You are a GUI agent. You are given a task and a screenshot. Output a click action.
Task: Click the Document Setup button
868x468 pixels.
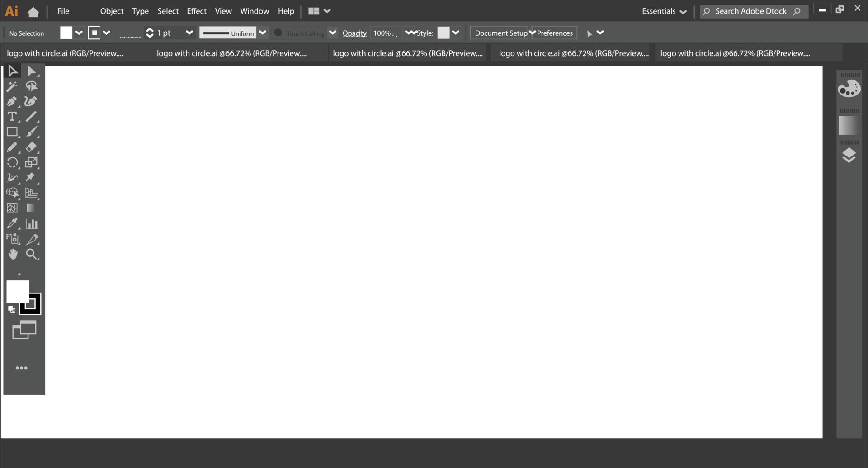(x=499, y=33)
